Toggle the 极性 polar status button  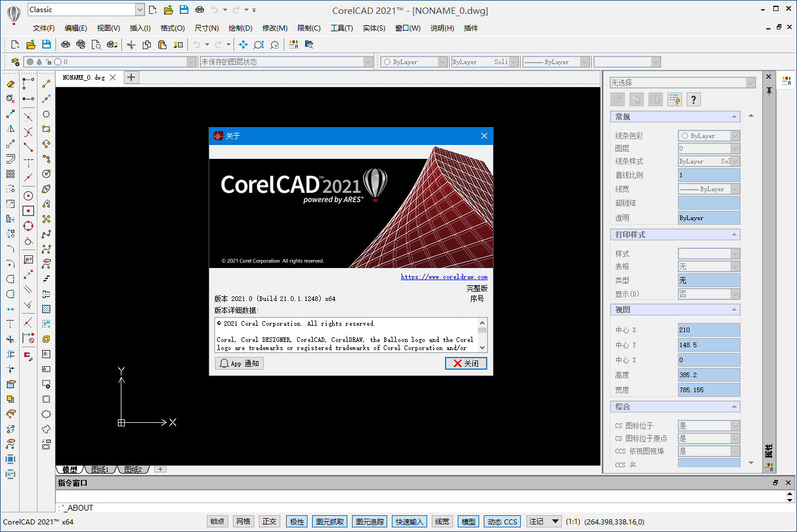[297, 522]
